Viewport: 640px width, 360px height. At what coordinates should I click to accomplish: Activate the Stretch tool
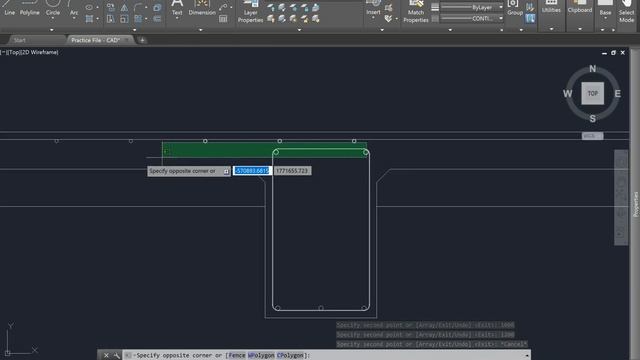[111, 19]
